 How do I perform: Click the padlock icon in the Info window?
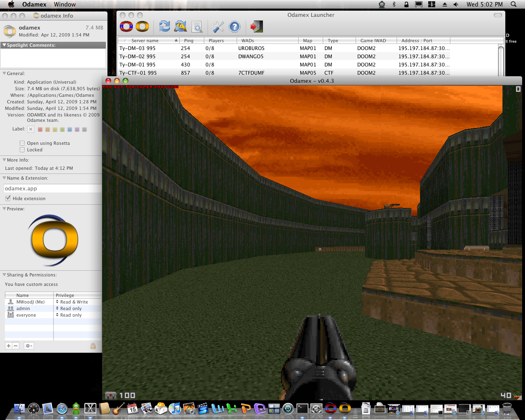(93, 346)
